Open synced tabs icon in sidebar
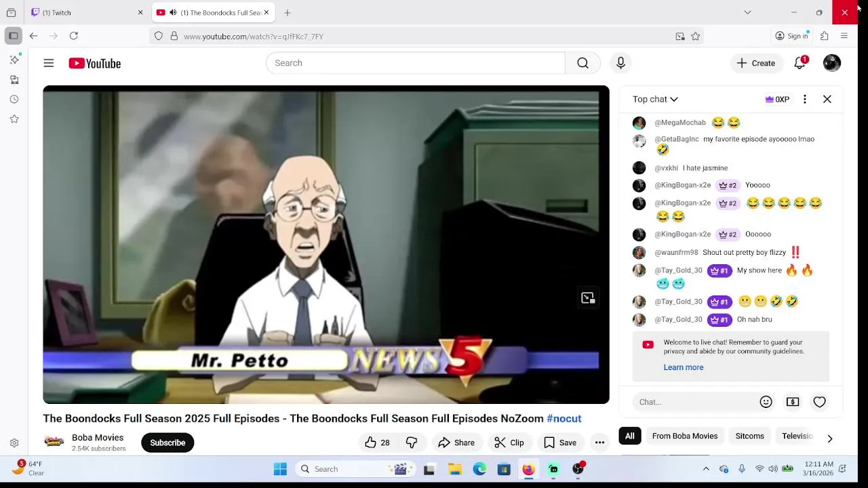Viewport: 868px width, 488px height. [14, 80]
